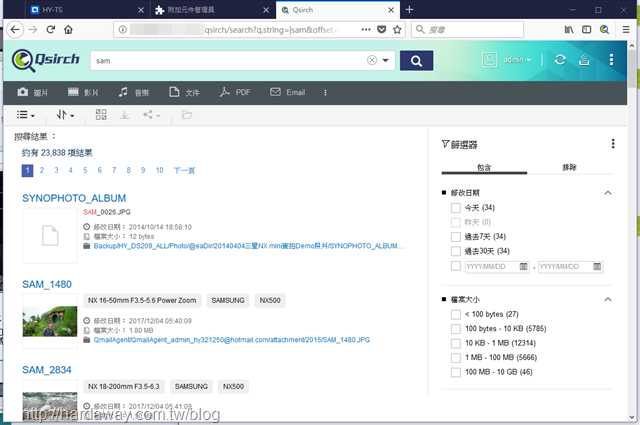Image resolution: width=640 pixels, height=425 pixels.
Task: Click the Qsirch logo
Action: [45, 60]
